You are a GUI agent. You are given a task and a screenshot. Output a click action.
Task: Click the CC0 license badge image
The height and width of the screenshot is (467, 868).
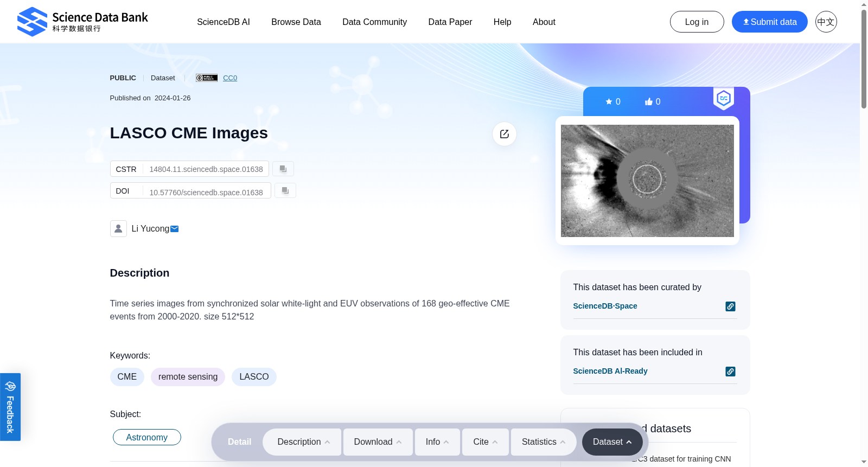207,78
